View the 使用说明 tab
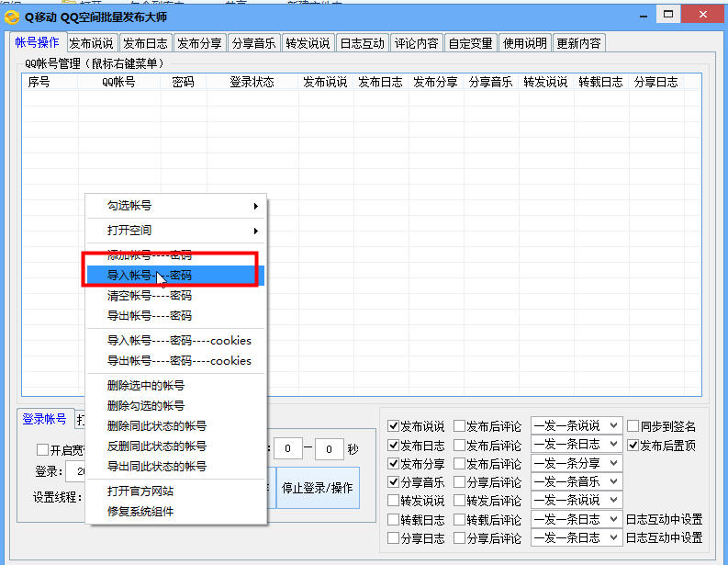This screenshot has height=565, width=728. click(x=524, y=43)
